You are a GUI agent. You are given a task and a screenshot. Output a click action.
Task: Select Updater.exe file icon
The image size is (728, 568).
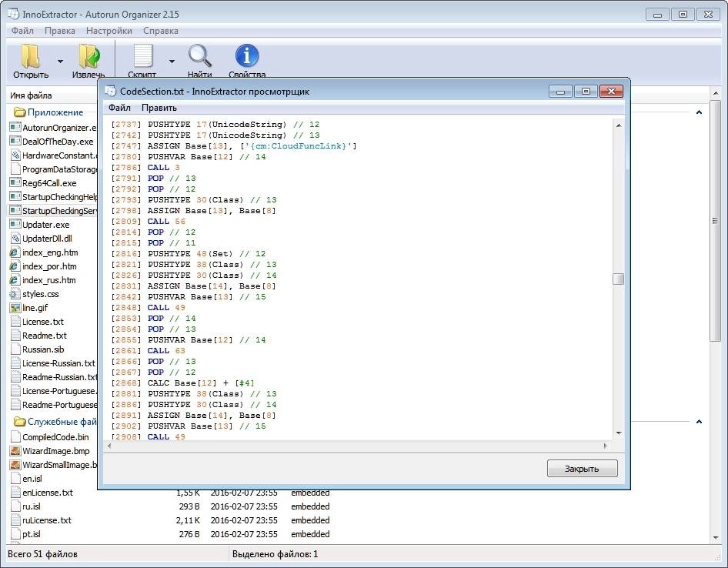[15, 224]
